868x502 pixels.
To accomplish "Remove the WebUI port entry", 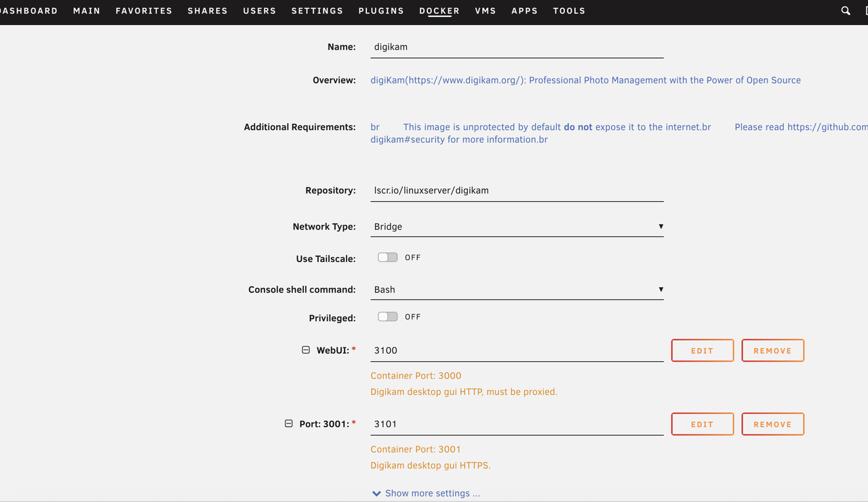I will tap(773, 350).
